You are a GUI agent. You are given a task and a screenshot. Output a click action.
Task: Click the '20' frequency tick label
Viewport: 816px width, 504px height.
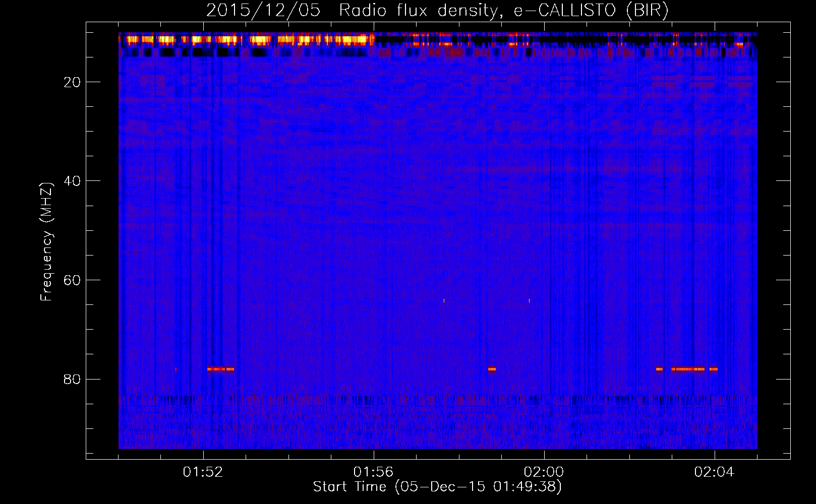click(72, 82)
